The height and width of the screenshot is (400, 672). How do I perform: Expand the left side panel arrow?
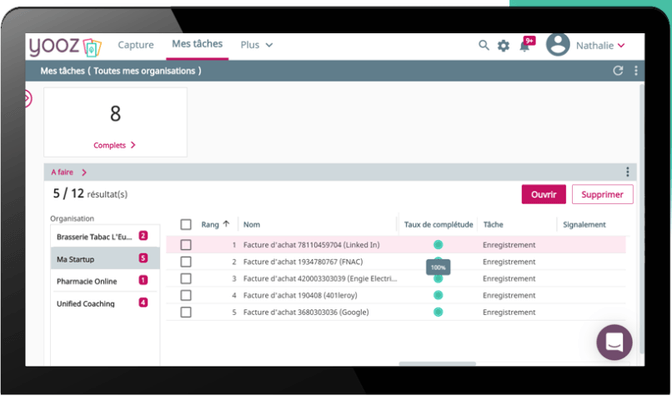[x=27, y=98]
